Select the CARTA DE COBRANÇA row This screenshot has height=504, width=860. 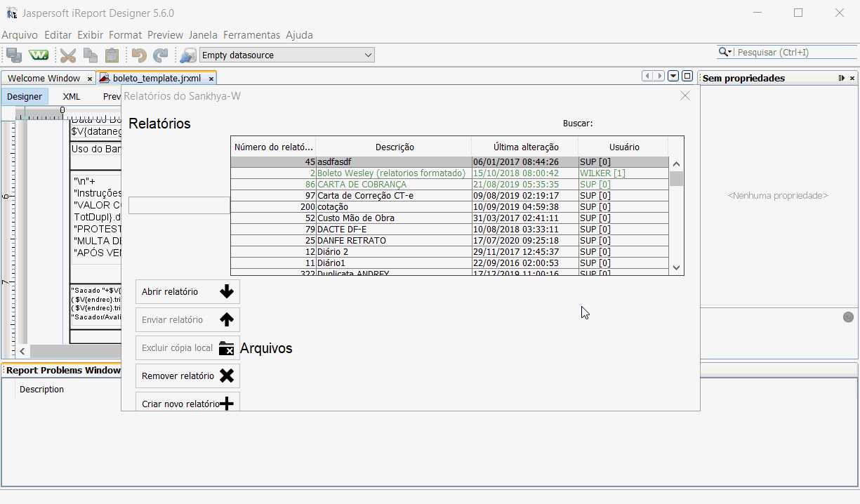click(450, 185)
